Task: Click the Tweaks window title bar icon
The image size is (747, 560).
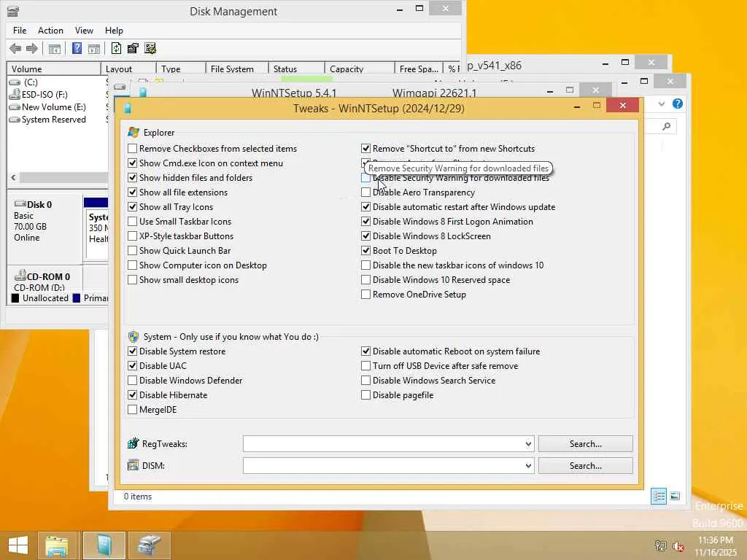Action: coord(127,108)
